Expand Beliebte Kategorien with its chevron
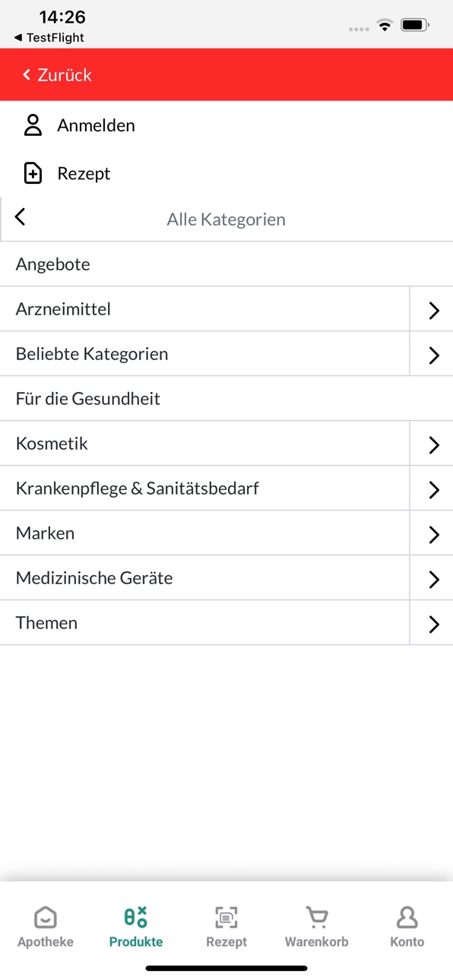The height and width of the screenshot is (980, 453). [432, 354]
